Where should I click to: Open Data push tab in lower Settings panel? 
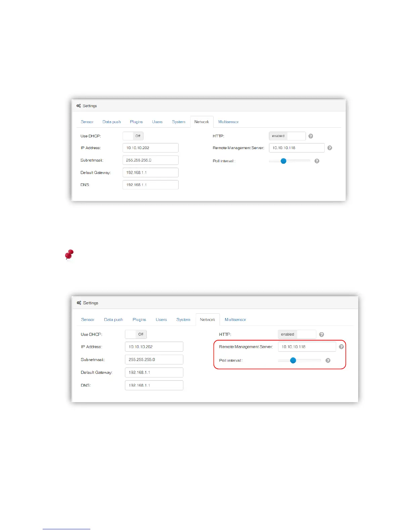pos(113,320)
